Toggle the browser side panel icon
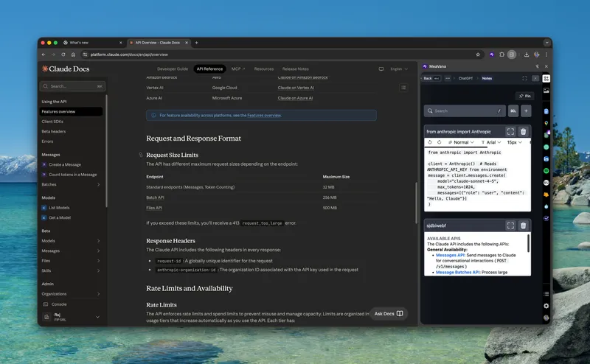This screenshot has width=590, height=364. point(512,55)
